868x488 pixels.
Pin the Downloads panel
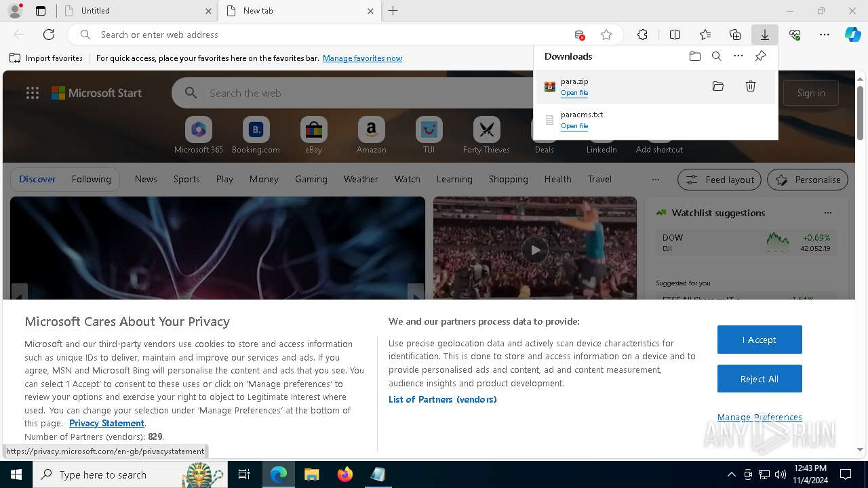tap(760, 56)
